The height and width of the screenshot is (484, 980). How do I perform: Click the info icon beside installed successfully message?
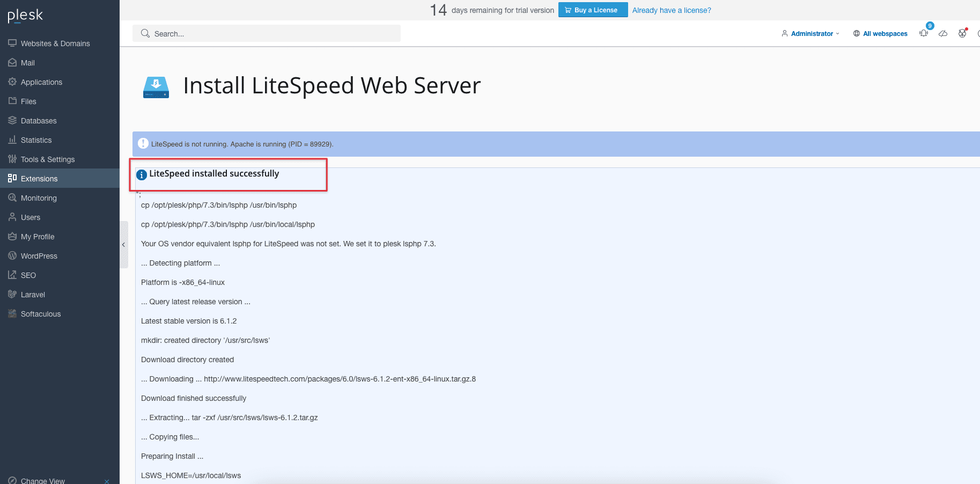click(x=142, y=174)
